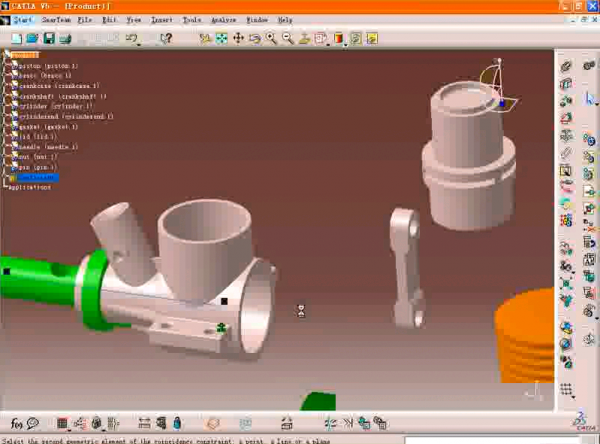Click the Quick Constraint icon

click(566, 171)
